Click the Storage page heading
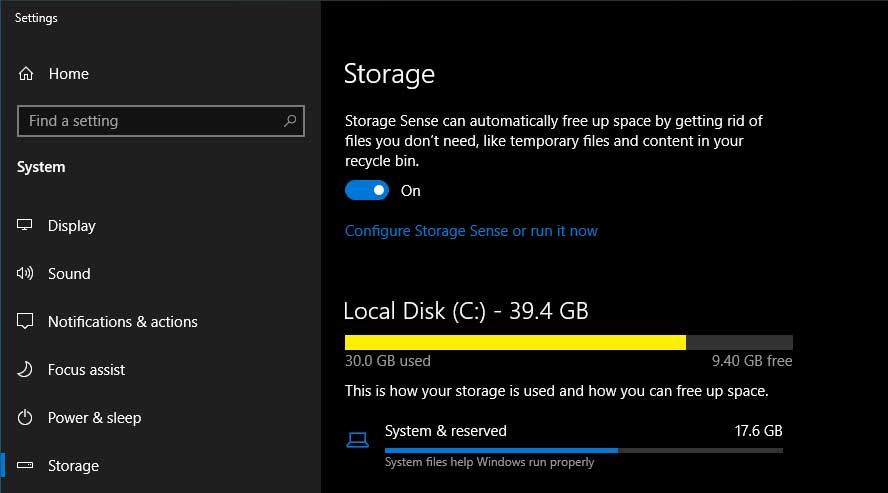888x493 pixels. 390,74
